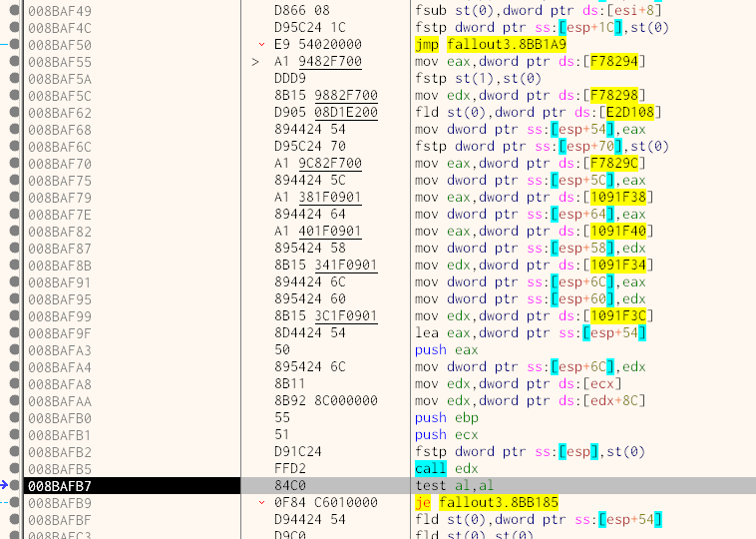756x539 pixels.
Task: Toggle breakpoint dot at address 008BAFB7
Action: (x=15, y=485)
